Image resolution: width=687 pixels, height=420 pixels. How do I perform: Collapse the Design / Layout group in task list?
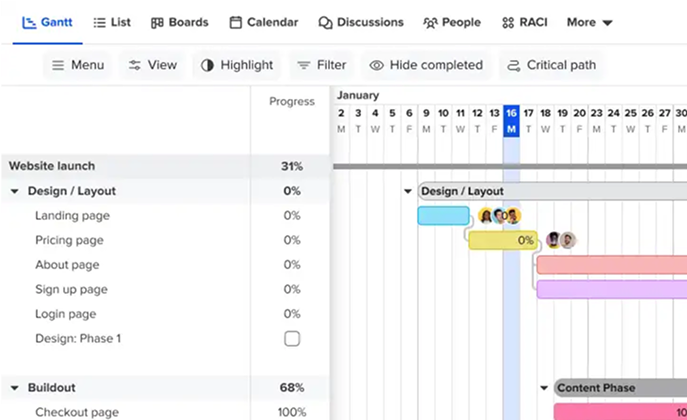[15, 191]
